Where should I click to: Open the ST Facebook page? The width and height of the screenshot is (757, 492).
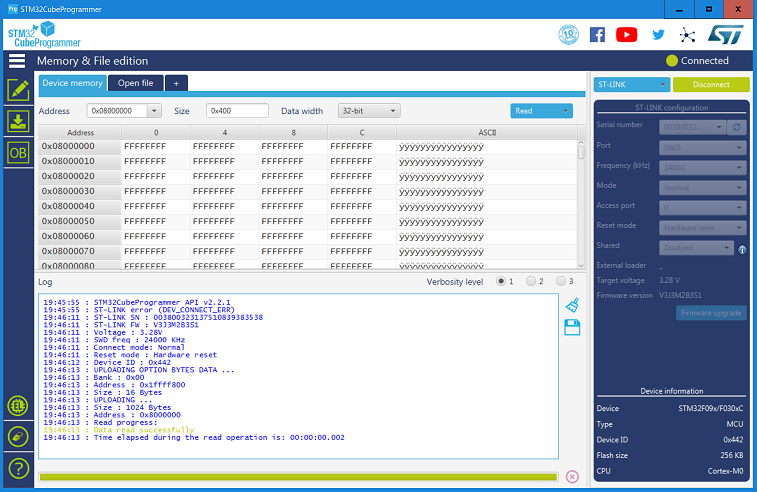point(597,35)
